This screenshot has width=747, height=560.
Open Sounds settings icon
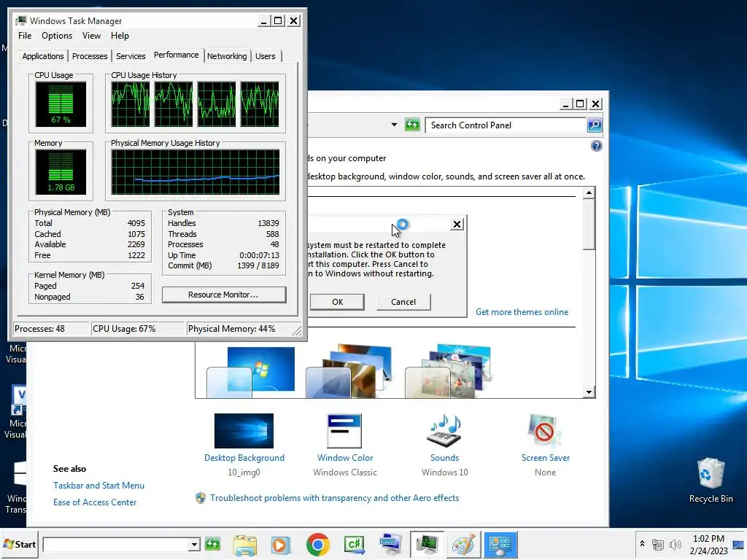point(445,431)
